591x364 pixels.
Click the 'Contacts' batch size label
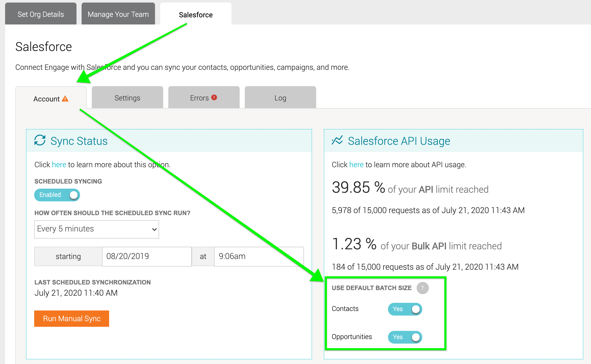345,309
